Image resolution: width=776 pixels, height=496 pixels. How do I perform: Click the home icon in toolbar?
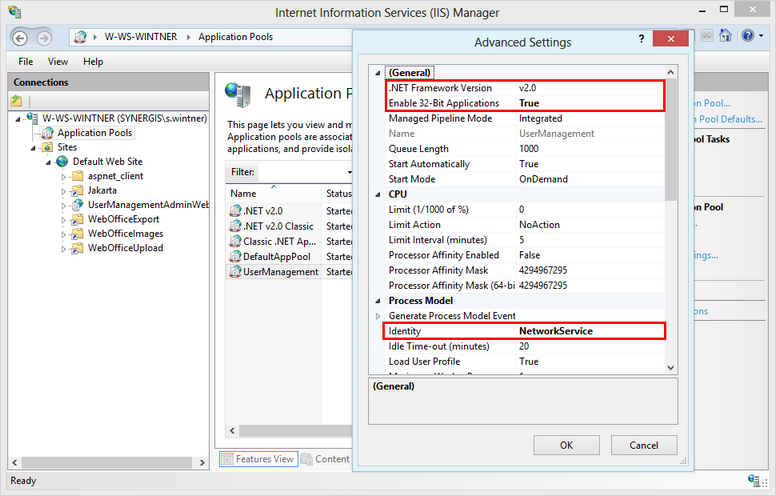tap(726, 36)
